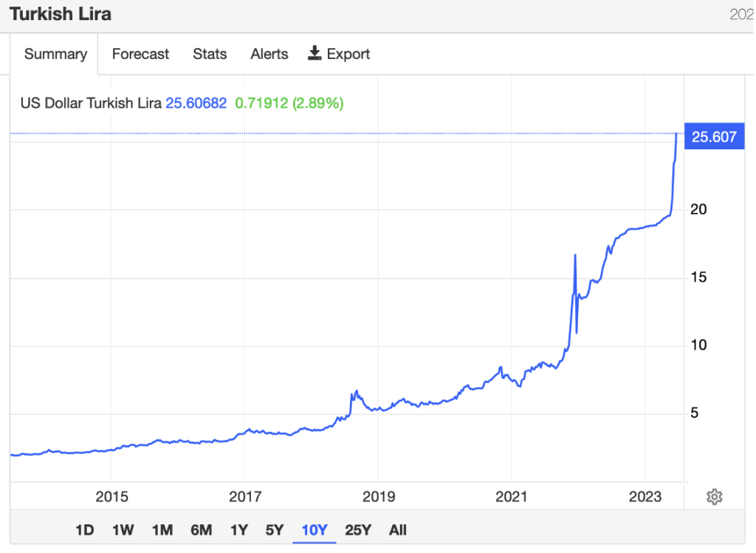756x553 pixels.
Task: Click the 25.607 current price label
Action: [714, 137]
